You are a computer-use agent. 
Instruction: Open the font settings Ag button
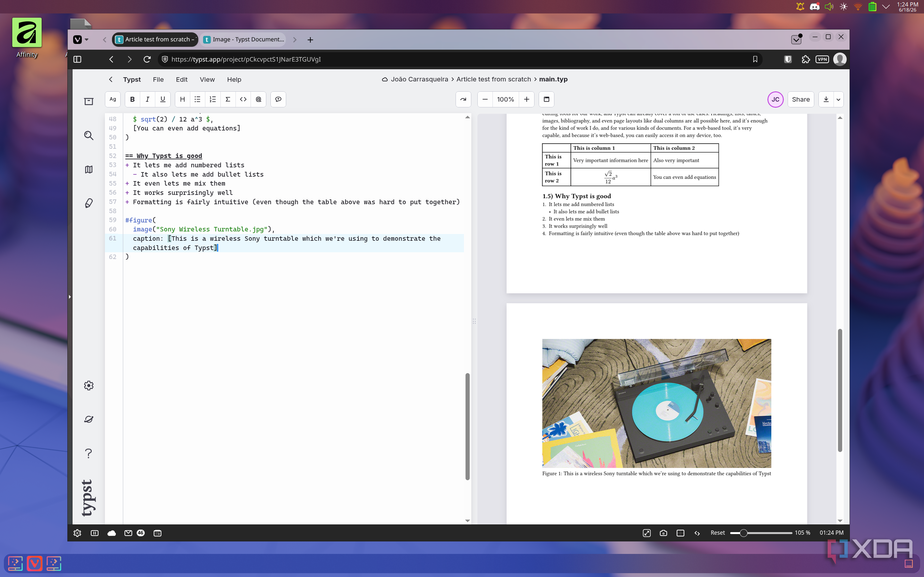(113, 99)
